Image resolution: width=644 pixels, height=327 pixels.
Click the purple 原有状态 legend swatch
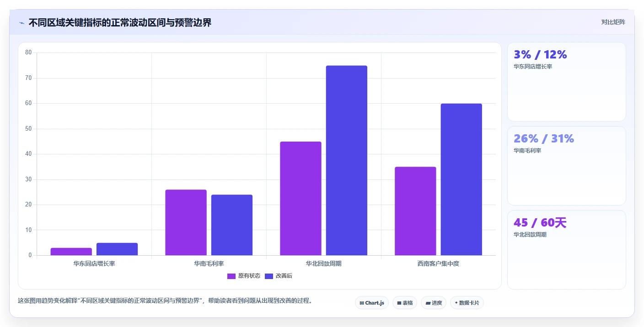[231, 276]
